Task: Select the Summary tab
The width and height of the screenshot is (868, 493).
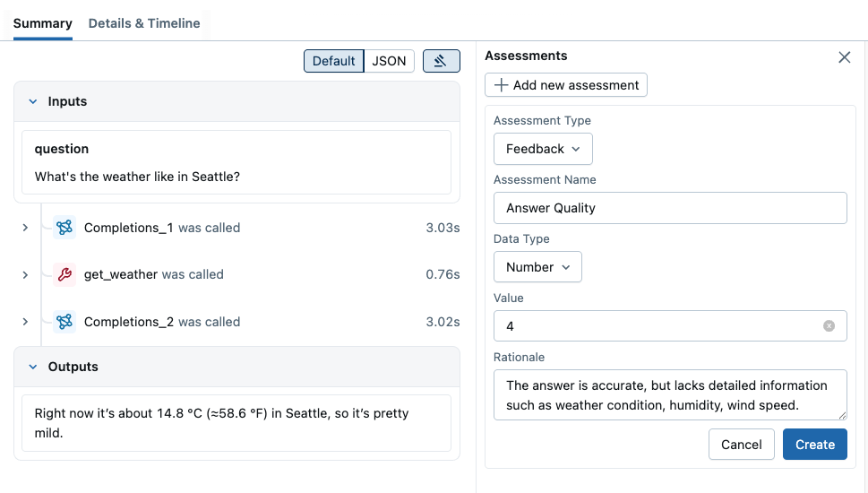Action: click(42, 23)
